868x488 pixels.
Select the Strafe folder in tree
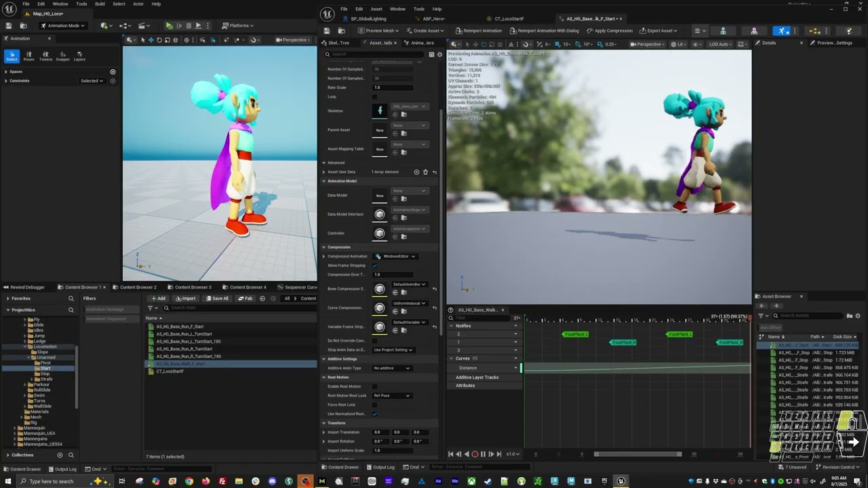click(46, 379)
